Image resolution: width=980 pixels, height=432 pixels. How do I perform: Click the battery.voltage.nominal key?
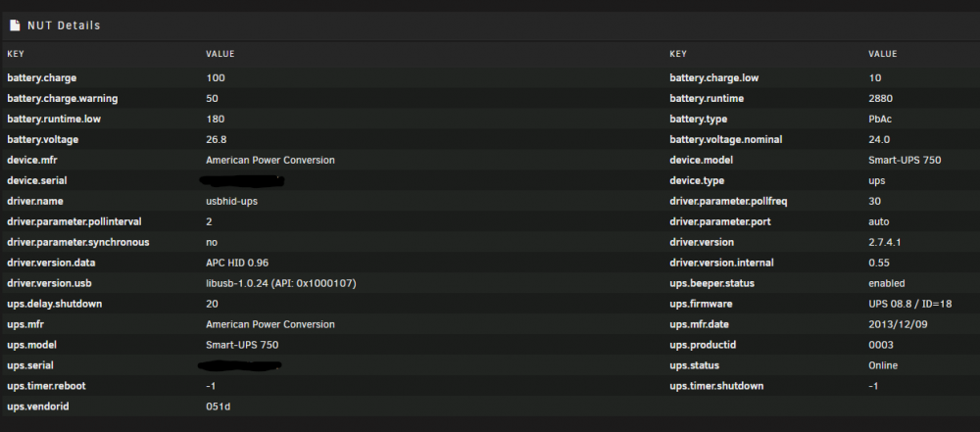coord(725,139)
